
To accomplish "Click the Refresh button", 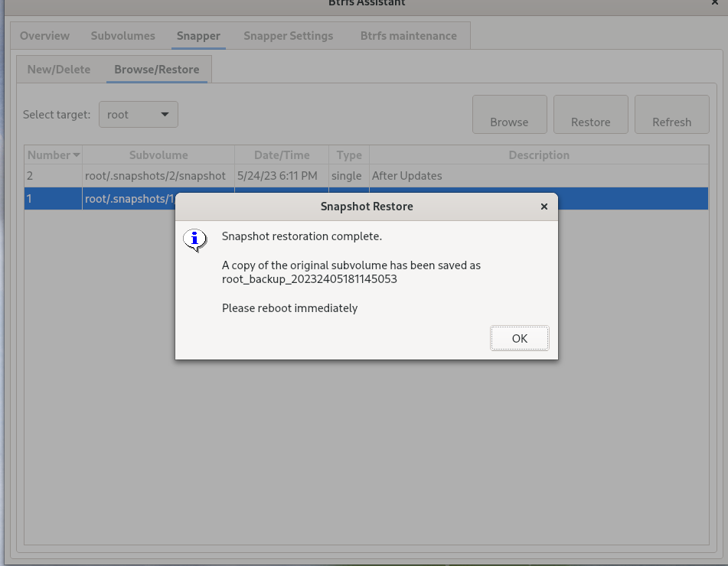I will 672,115.
